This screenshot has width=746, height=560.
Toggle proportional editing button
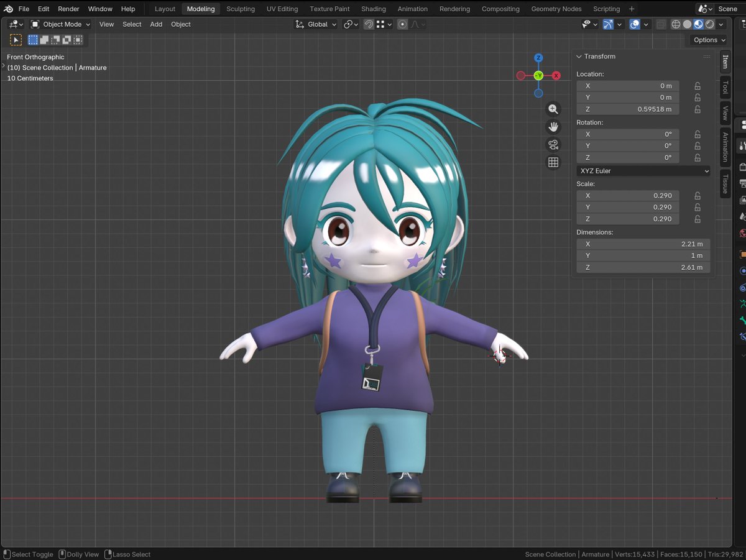click(x=402, y=24)
